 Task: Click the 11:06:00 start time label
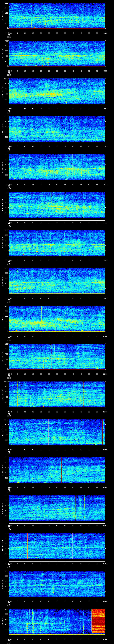coord(9,223)
